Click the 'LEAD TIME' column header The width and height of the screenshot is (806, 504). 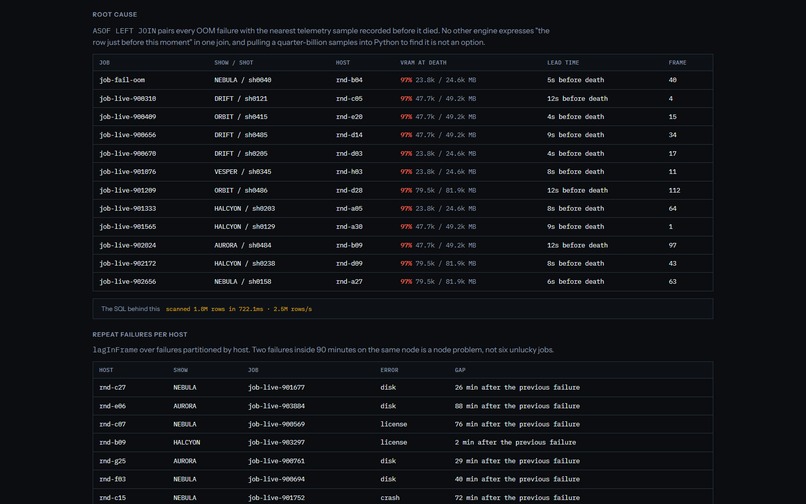point(563,63)
